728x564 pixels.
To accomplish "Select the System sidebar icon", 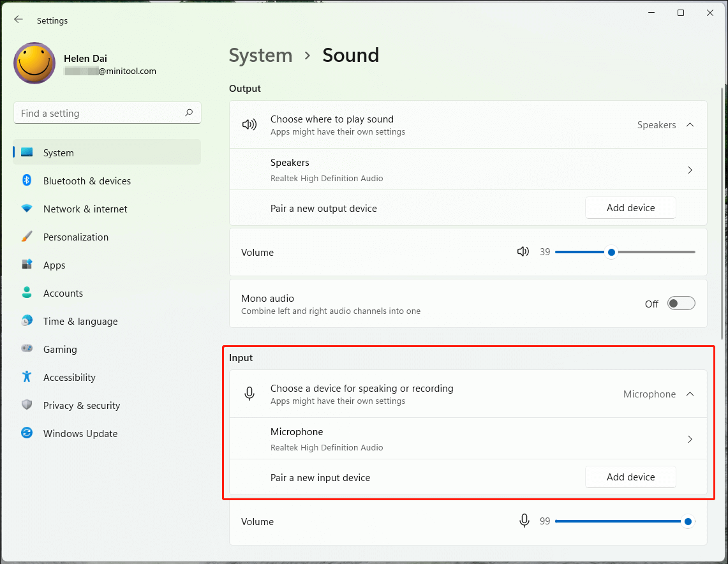I will 27,152.
